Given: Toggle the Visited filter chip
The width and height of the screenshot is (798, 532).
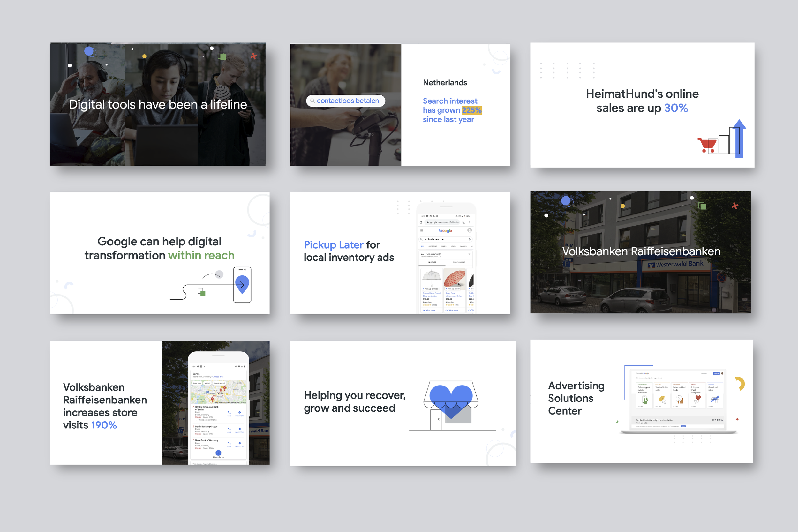Looking at the screenshot, I should tap(208, 383).
